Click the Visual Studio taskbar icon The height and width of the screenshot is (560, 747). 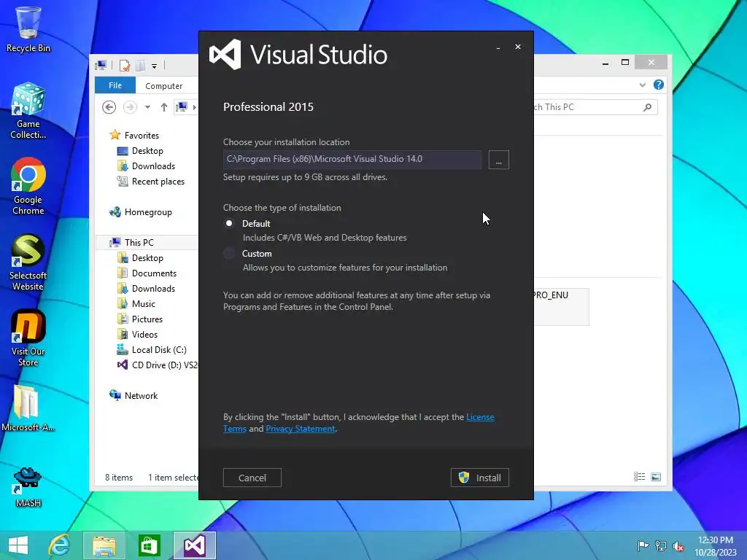pos(194,545)
